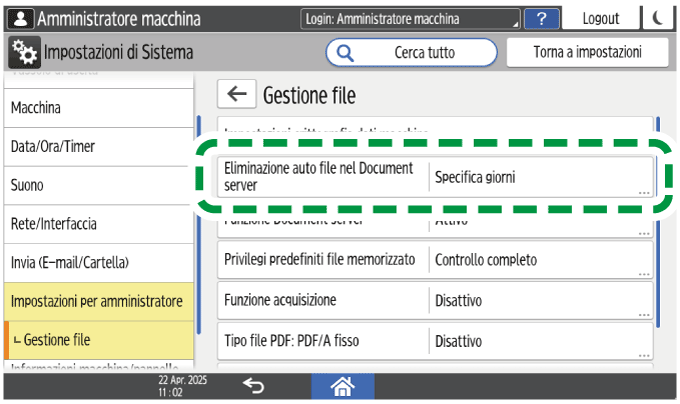
Task: Open the Cerca tutto search field
Action: pos(411,52)
